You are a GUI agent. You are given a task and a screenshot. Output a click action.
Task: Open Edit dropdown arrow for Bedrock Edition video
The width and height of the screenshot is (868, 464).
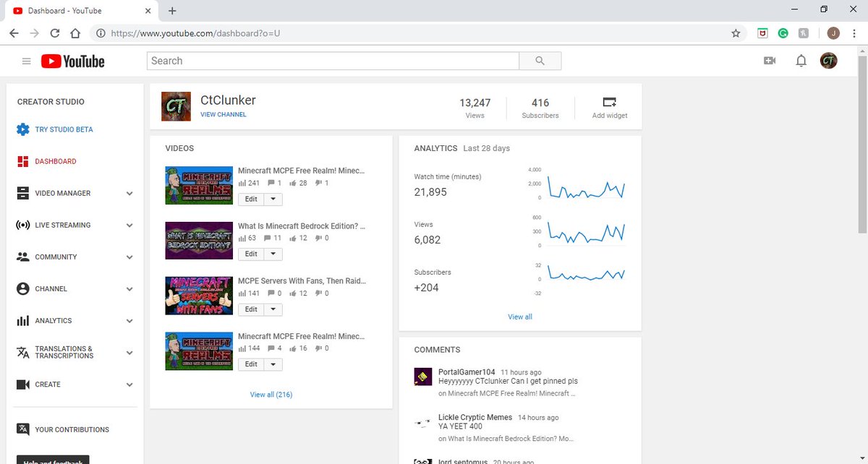click(273, 254)
